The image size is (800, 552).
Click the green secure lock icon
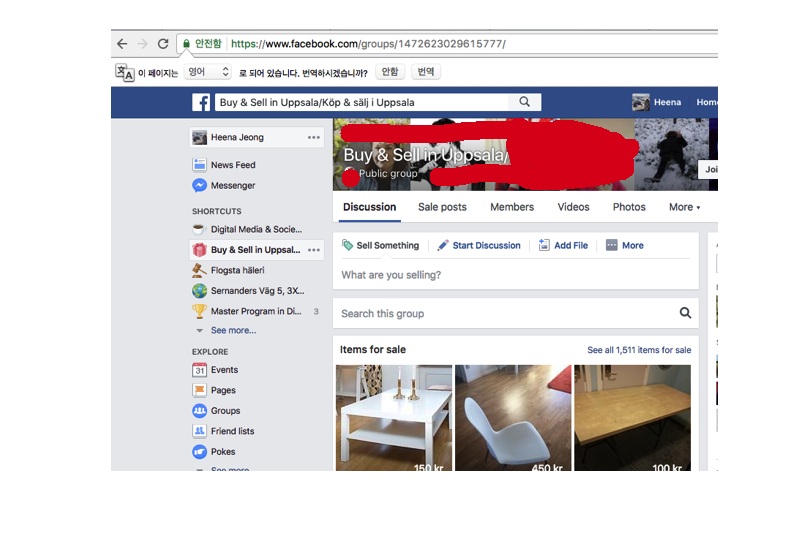(186, 44)
